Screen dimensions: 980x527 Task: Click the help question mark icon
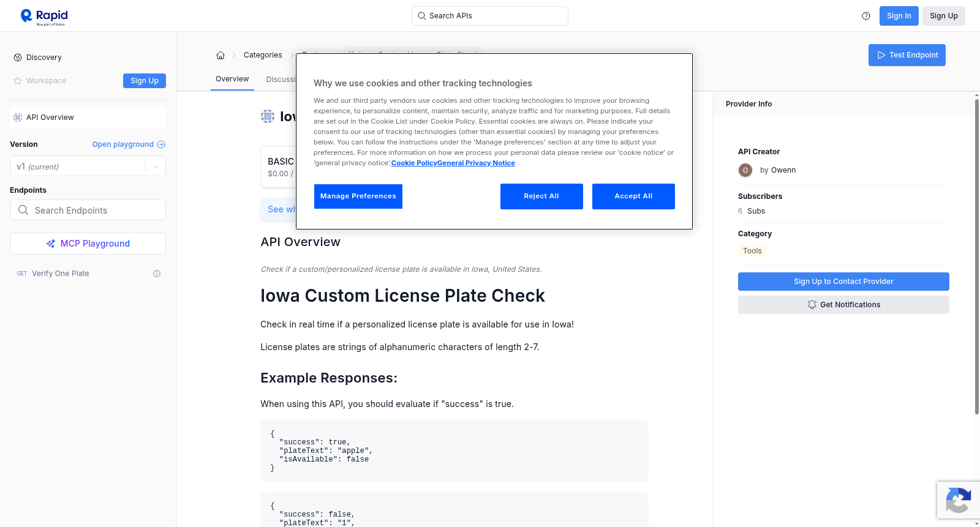pyautogui.click(x=866, y=16)
